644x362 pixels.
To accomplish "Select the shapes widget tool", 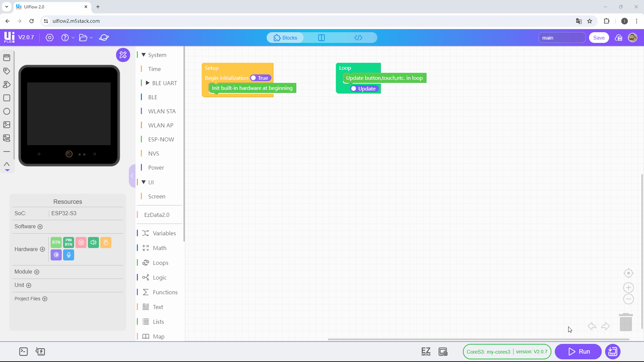I will tap(7, 84).
